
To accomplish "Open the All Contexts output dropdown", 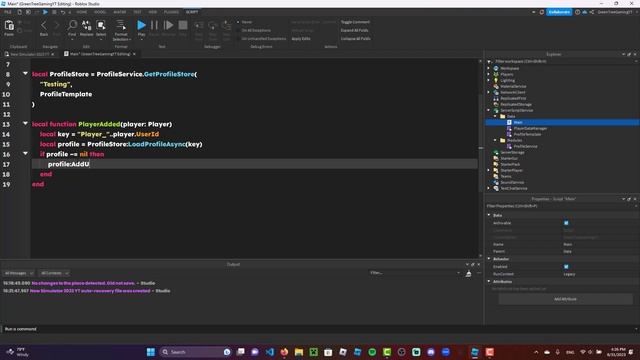I will coord(54,273).
